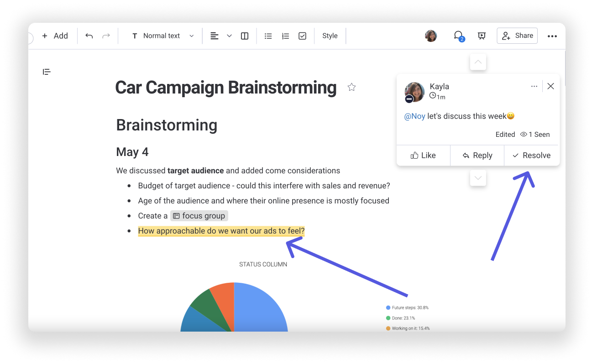Go to the next comment with the down arrow
The image size is (592, 364).
click(x=478, y=178)
